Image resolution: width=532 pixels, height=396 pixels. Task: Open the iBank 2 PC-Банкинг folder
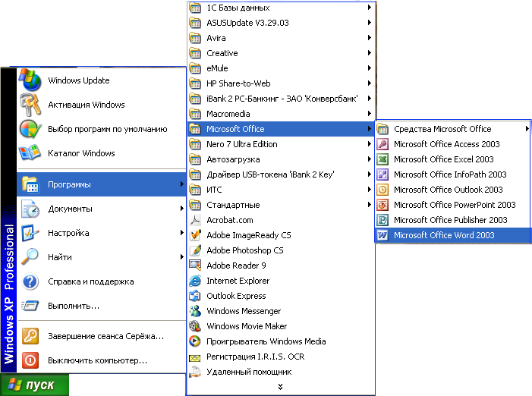point(281,99)
